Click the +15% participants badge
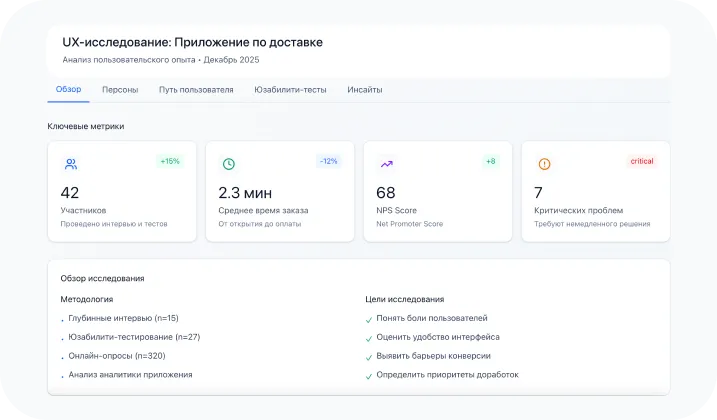717x420 pixels. (169, 161)
